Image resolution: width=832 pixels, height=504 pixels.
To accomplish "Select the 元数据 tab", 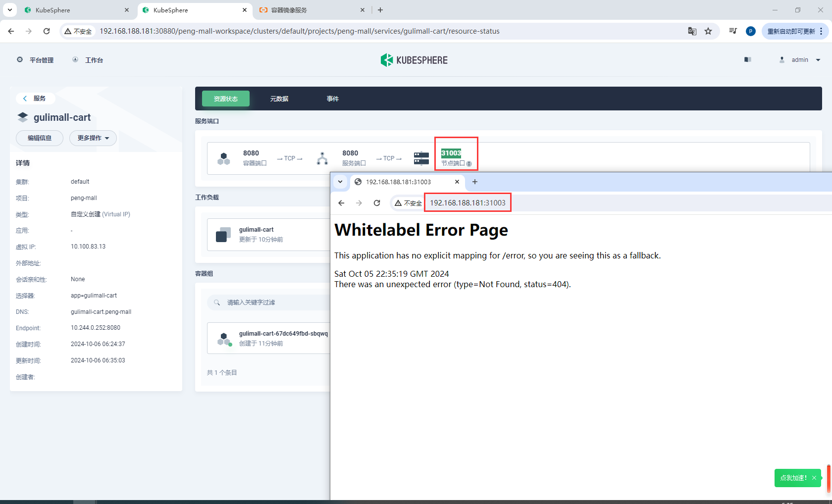I will pyautogui.click(x=279, y=99).
